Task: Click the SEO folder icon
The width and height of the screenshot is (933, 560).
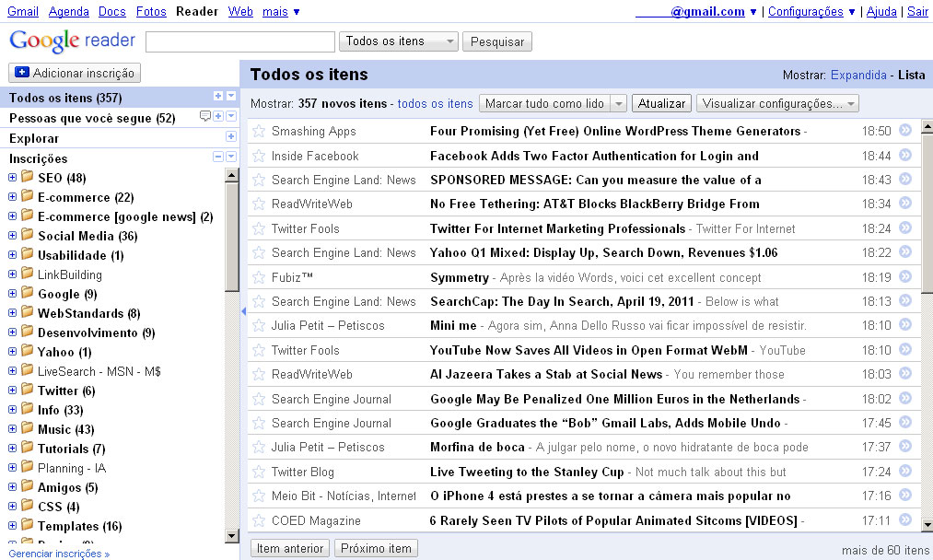Action: tap(27, 178)
